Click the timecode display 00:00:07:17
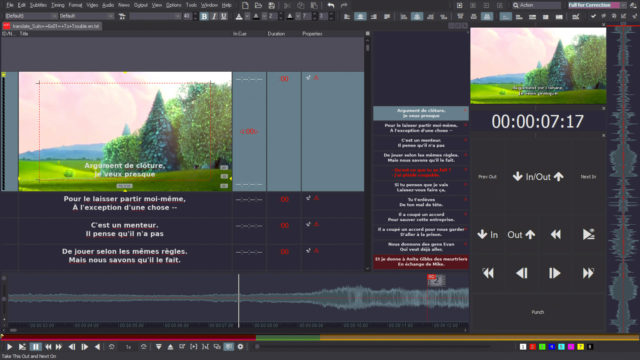640x360 pixels. pyautogui.click(x=538, y=122)
